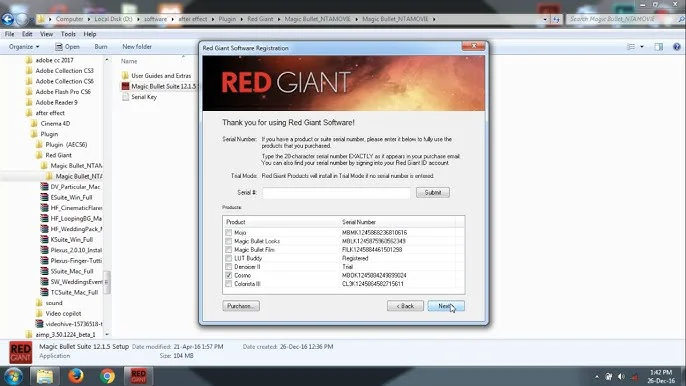Check the LUT Buddy checkbox
Image resolution: width=686 pixels, height=386 pixels.
228,258
